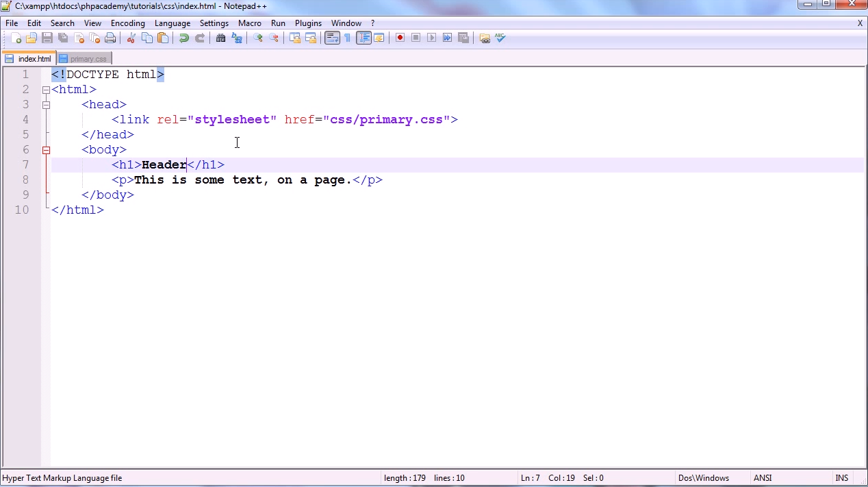Screen dimensions: 868x487
Task: Save the current file
Action: (46, 38)
